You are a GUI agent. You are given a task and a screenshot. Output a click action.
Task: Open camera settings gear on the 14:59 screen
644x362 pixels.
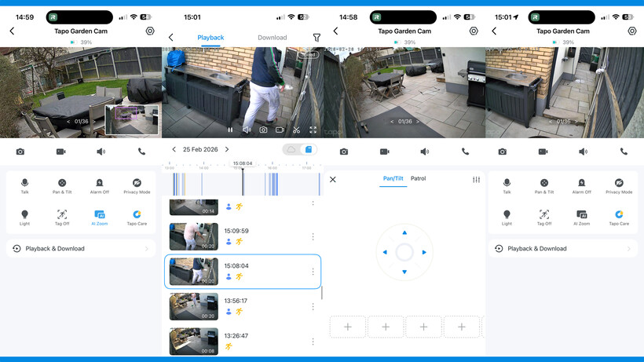[150, 31]
